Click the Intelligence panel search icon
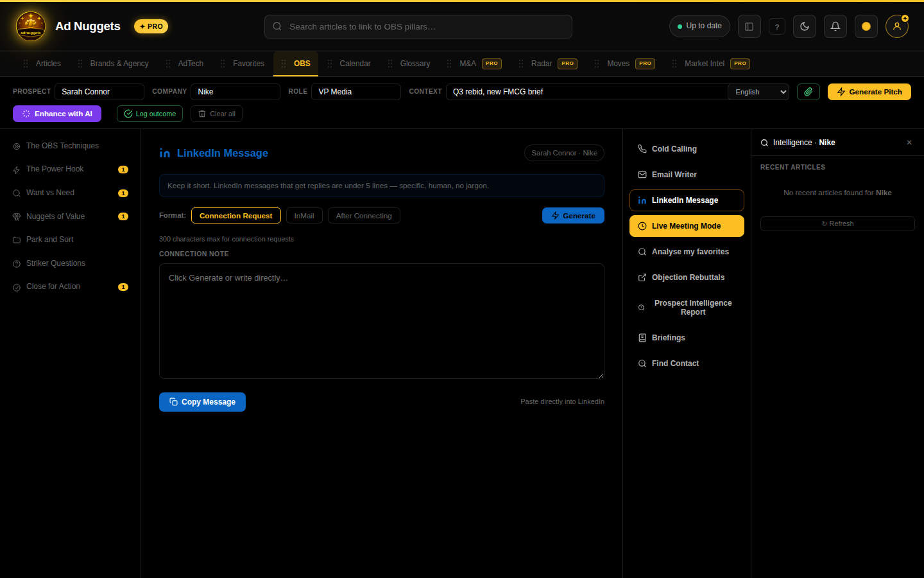This screenshot has height=578, width=924. (764, 143)
